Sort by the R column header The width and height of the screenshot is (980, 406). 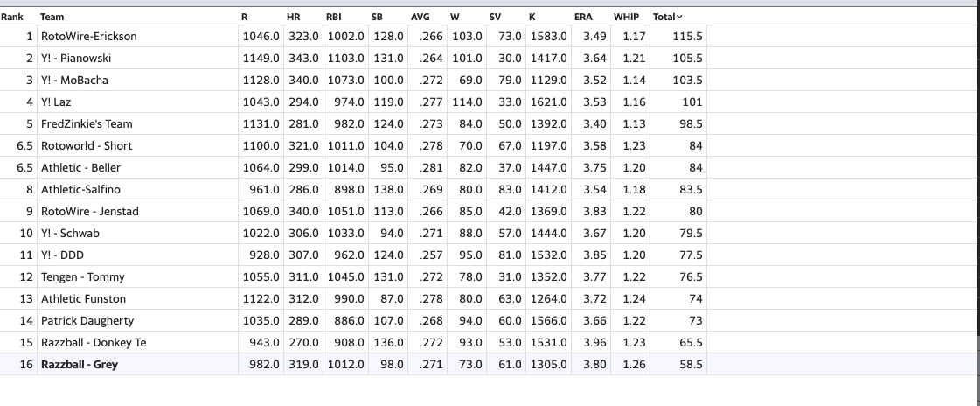point(245,17)
